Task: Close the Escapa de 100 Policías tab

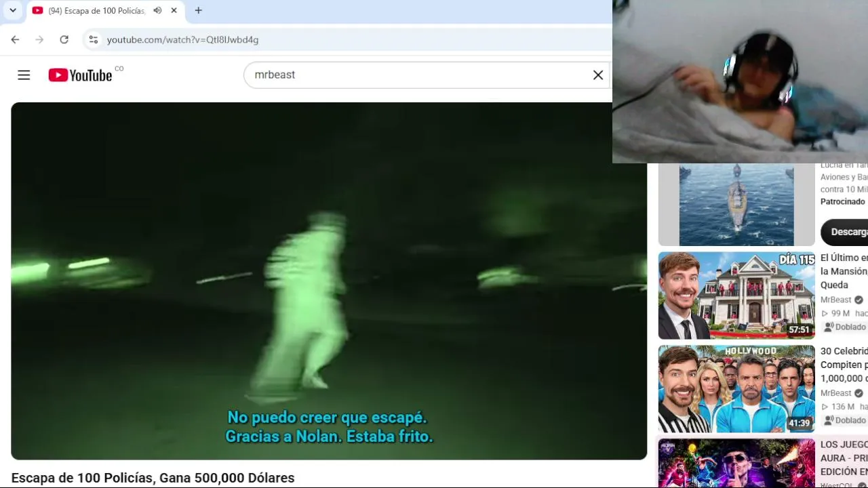Action: (174, 11)
